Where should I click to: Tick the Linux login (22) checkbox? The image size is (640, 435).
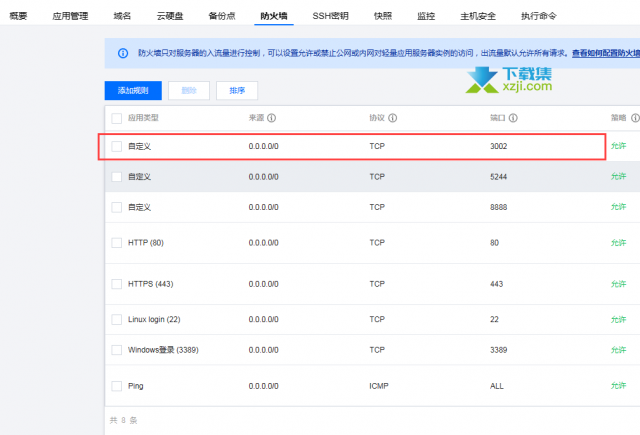tap(117, 320)
